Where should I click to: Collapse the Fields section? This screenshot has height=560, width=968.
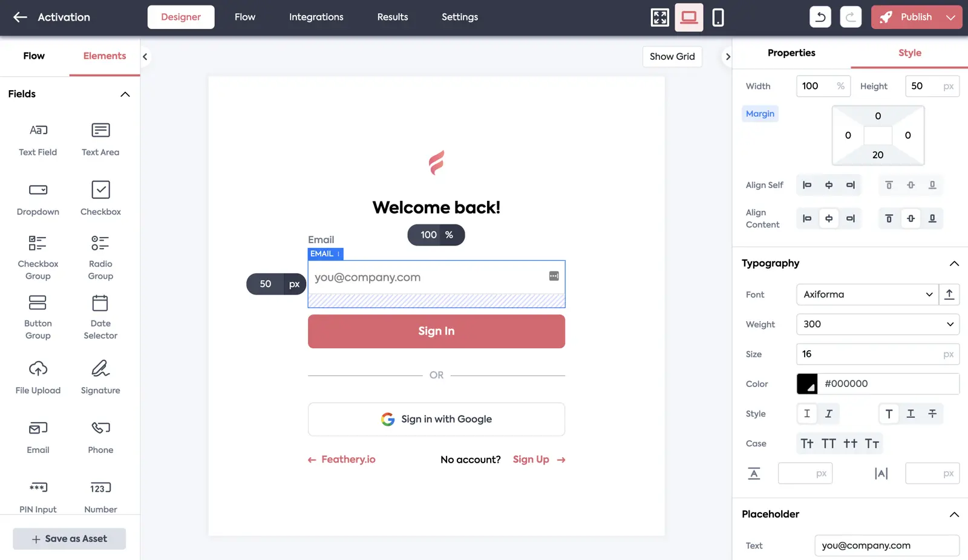125,94
